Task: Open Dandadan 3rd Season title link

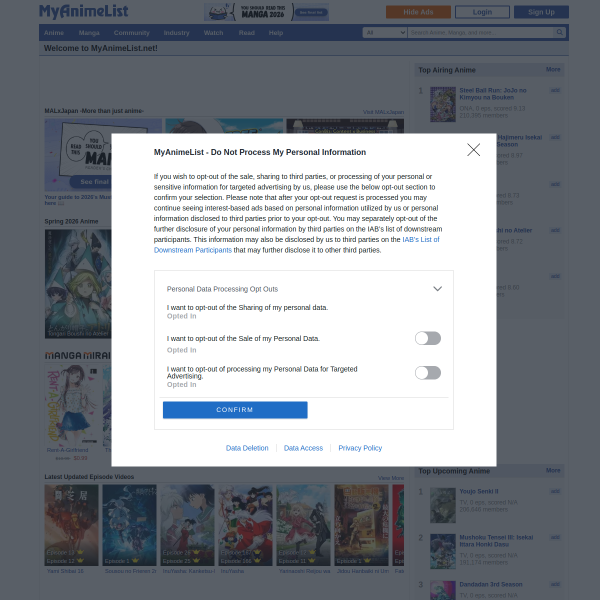Action: tap(491, 584)
